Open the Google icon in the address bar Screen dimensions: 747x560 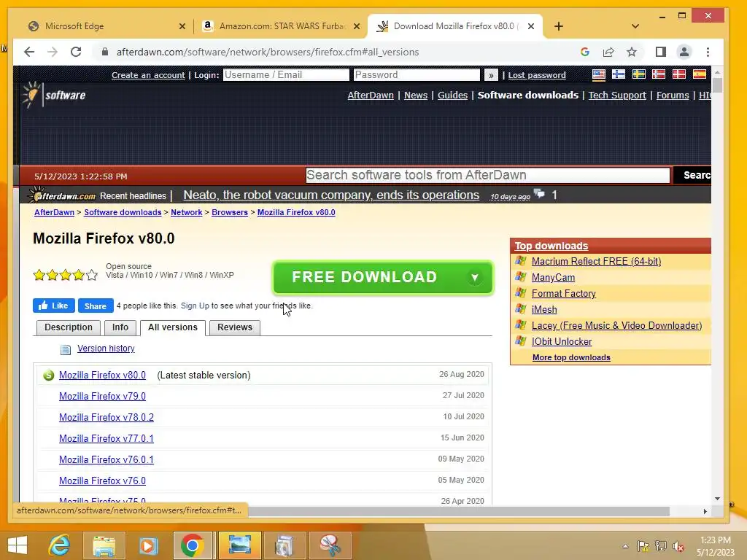tap(585, 52)
